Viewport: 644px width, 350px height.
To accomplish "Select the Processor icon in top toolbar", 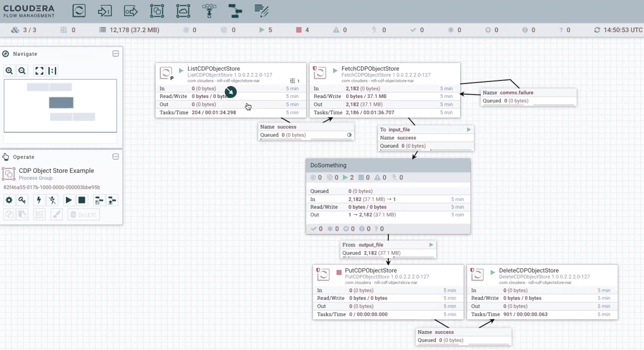I will 79,11.
